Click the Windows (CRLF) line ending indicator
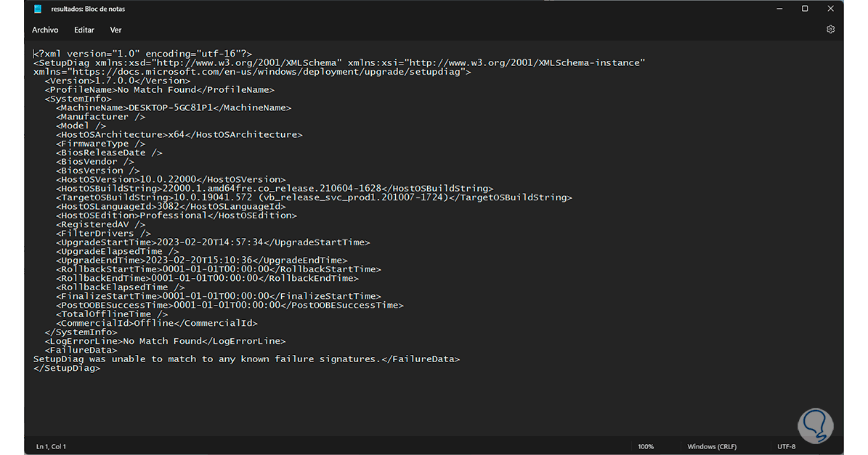 (x=712, y=446)
